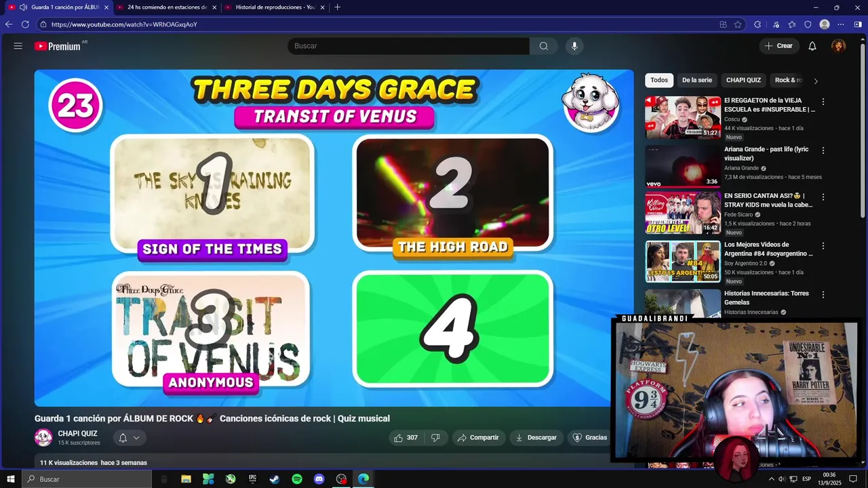Screen dimensions: 868x488
Task: Open the CHAPI QUIZ channel name link
Action: [77, 434]
